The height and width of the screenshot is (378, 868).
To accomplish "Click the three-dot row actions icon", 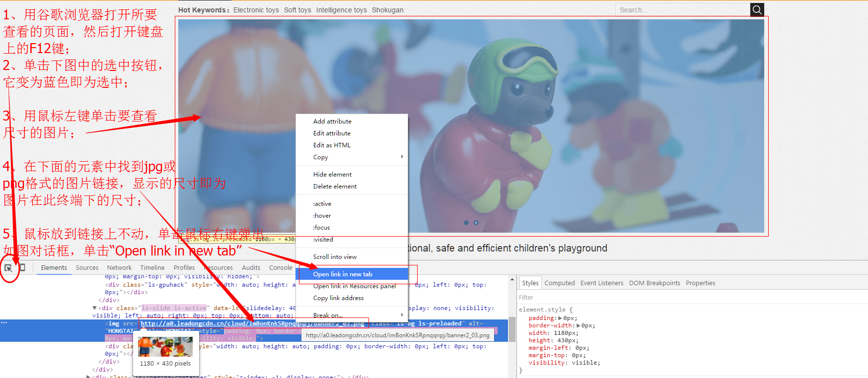I will pos(4,323).
